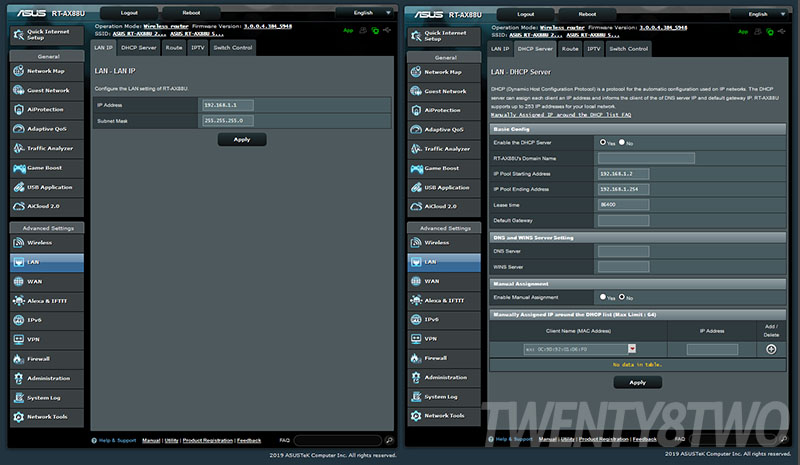Switch to Switch Control tab in left window

click(233, 48)
